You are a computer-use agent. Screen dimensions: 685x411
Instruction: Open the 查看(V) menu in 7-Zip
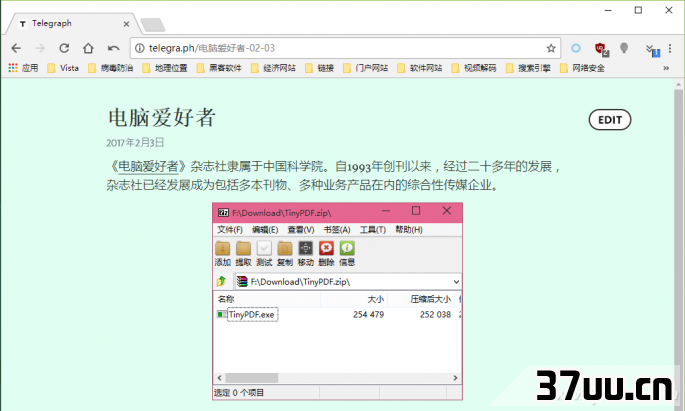point(301,230)
